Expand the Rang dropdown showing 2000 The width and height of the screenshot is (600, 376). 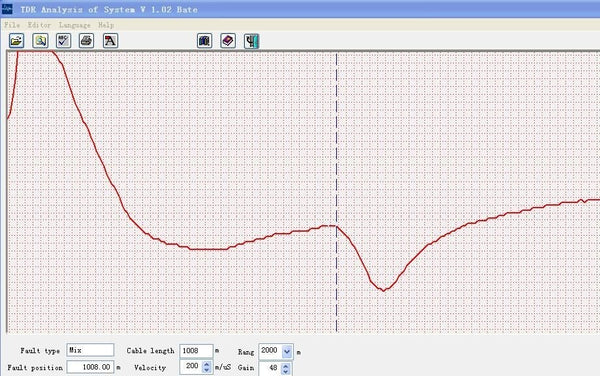[287, 351]
